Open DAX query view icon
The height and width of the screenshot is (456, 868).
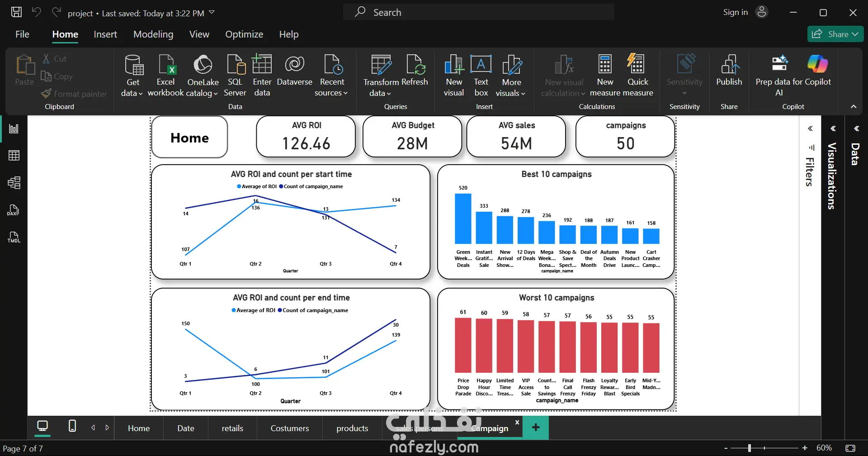(14, 210)
